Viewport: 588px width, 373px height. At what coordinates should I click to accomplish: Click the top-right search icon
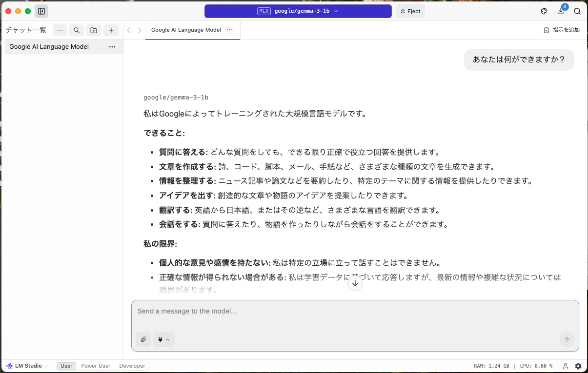577,11
